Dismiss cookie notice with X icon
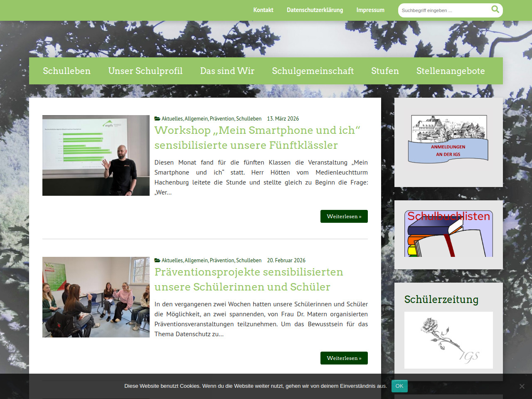The image size is (532, 399). click(x=522, y=386)
